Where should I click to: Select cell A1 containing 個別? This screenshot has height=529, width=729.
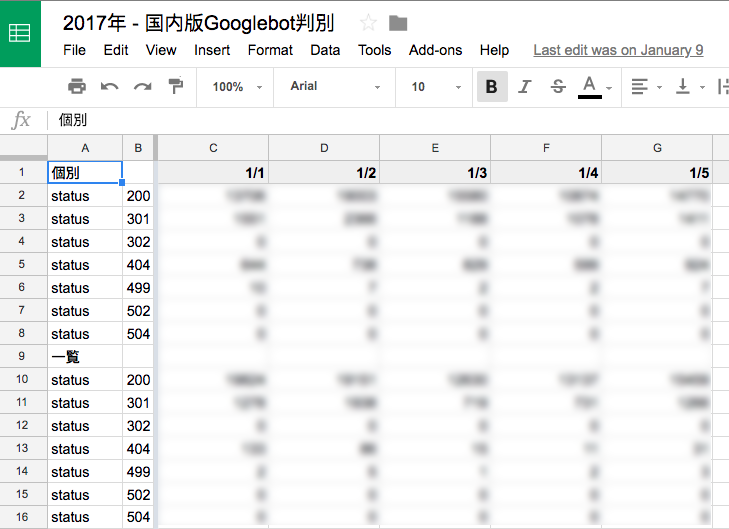[85, 172]
